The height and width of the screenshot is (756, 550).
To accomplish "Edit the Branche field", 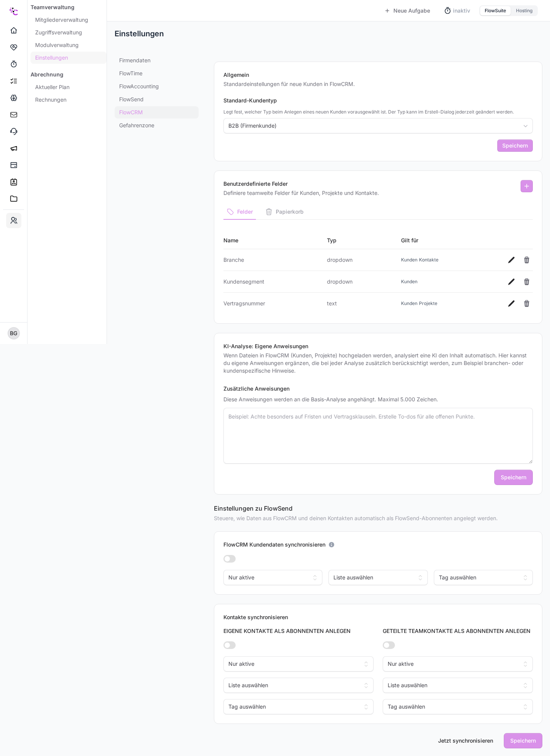I will click(x=511, y=260).
